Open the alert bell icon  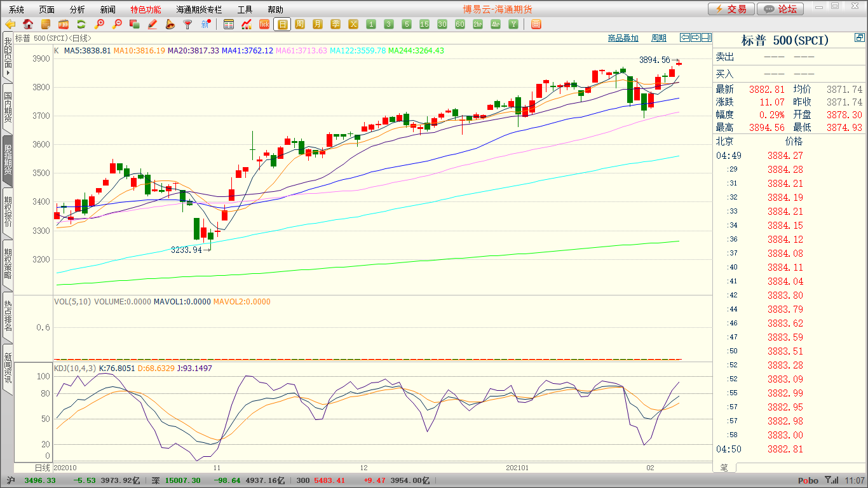(x=170, y=24)
